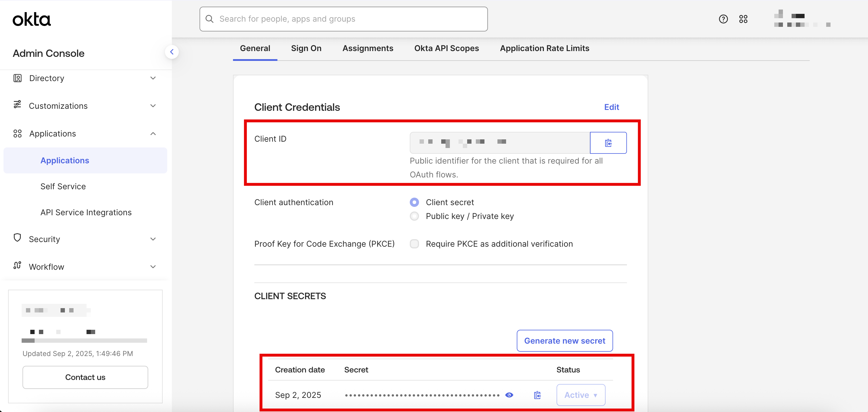Viewport: 868px width, 412px height.
Task: Expand the Security menu chevron
Action: pos(153,239)
